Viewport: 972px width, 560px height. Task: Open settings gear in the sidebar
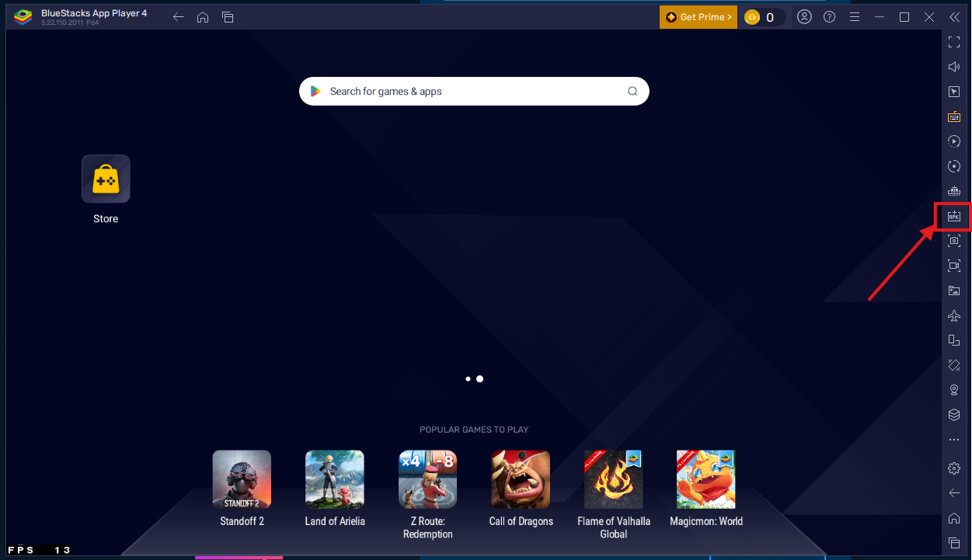[954, 468]
